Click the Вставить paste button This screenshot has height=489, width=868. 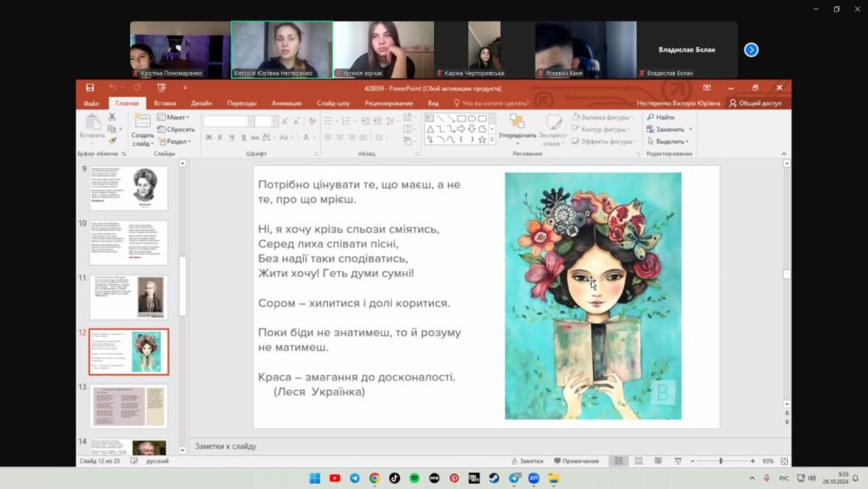point(92,127)
